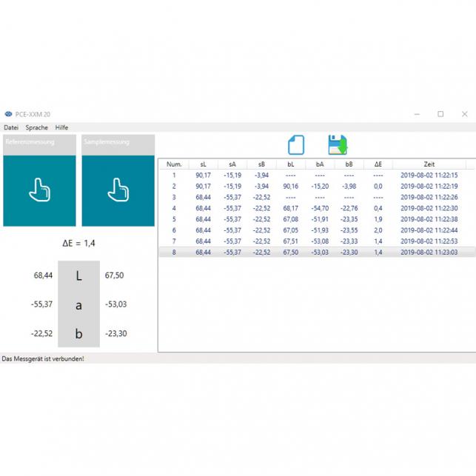Select row with time 2019-08-02 11:22:26
This screenshot has height=476, width=476.
click(318, 197)
